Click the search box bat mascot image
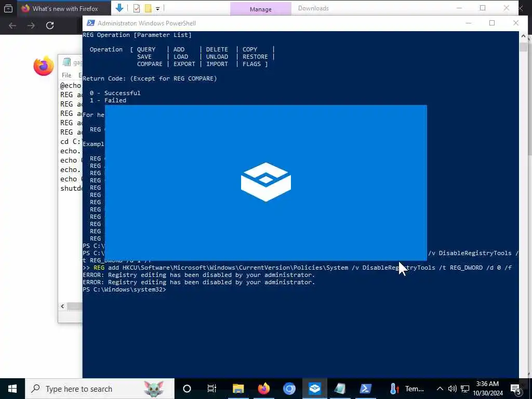This screenshot has width=532, height=399. [154, 389]
